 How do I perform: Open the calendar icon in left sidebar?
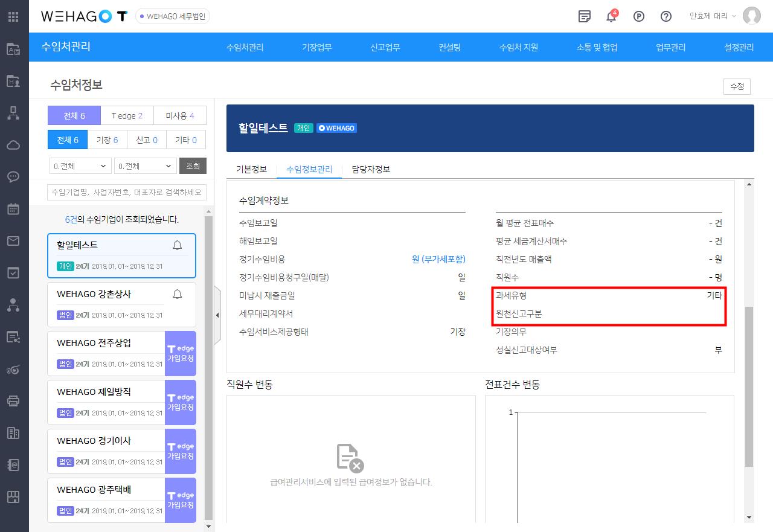click(x=13, y=209)
